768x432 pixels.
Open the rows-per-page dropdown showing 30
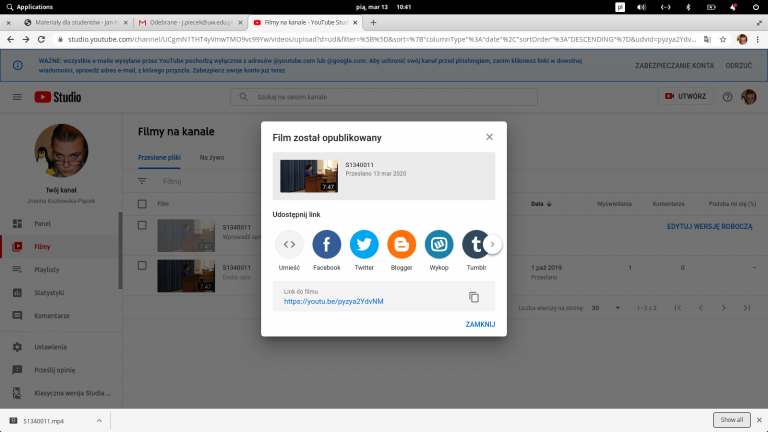pos(606,308)
